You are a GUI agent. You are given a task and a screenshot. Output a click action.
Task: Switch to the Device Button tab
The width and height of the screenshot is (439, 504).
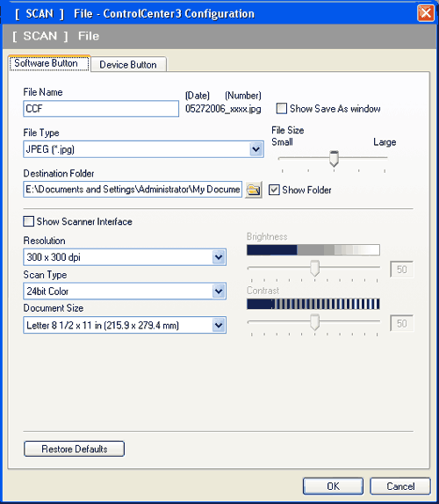click(128, 65)
